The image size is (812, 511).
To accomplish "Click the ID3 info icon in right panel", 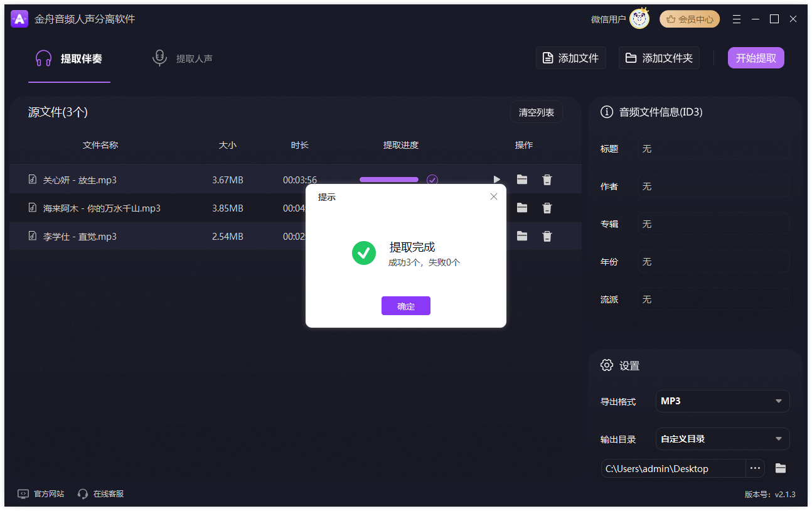I will (x=606, y=112).
